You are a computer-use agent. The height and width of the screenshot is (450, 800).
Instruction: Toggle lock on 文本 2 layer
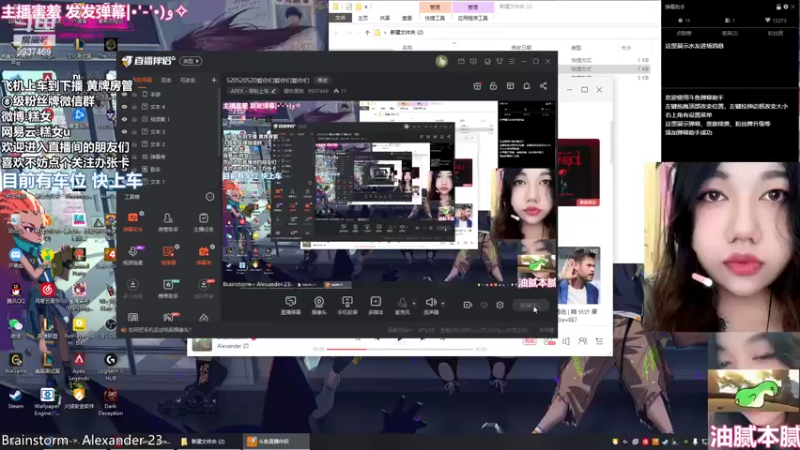click(x=135, y=144)
